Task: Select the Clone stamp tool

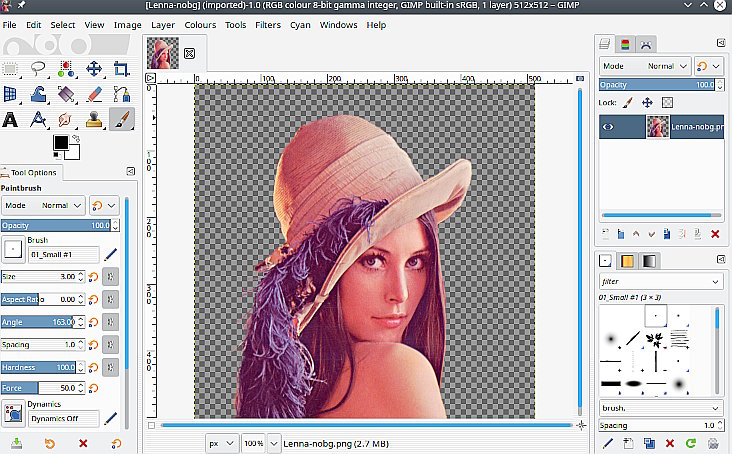Action: click(x=94, y=119)
